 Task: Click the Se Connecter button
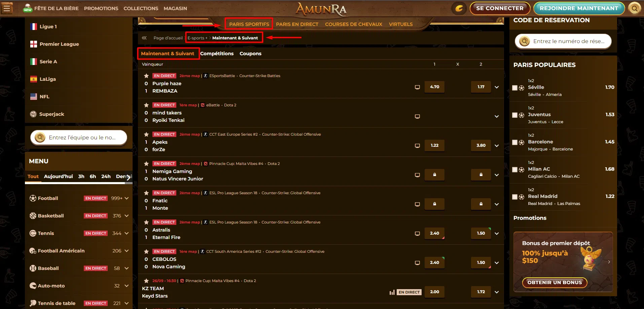(500, 8)
